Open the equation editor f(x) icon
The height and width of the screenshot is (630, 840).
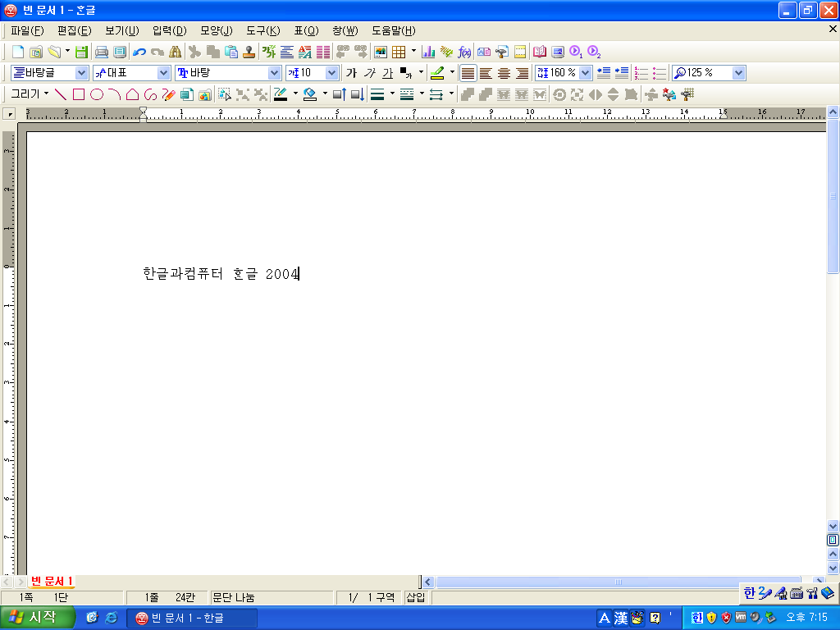click(x=464, y=52)
